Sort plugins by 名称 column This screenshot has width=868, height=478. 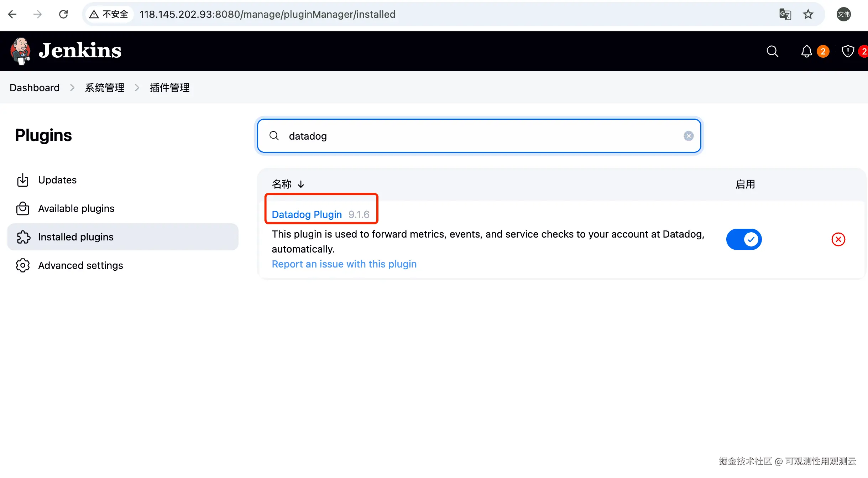coord(288,184)
